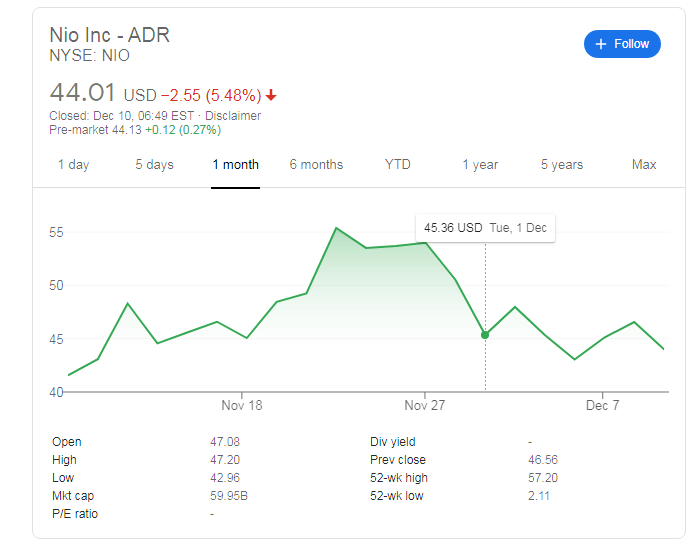Click the 52-wk low value 2.11
The width and height of the screenshot is (694, 548).
coord(539,496)
